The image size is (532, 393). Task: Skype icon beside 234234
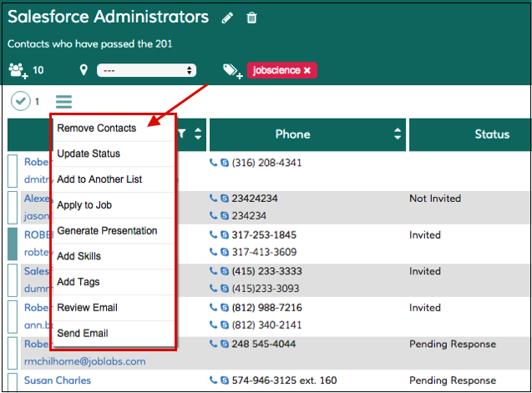(x=225, y=215)
